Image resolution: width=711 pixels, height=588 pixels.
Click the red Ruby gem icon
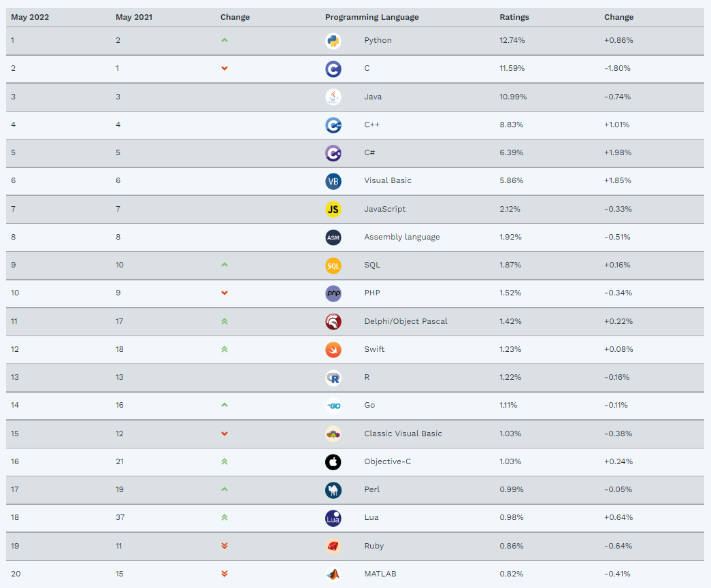[333, 546]
